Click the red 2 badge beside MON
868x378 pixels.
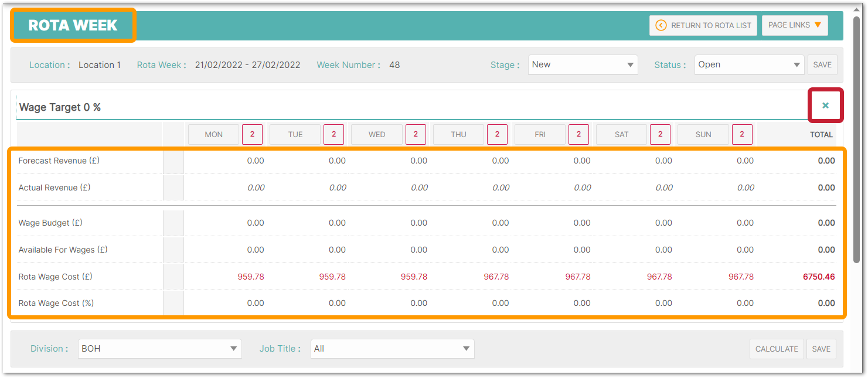coord(252,134)
